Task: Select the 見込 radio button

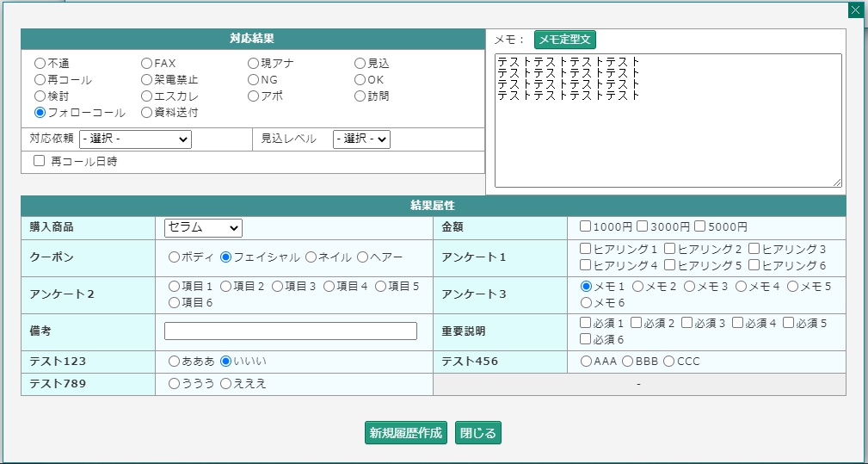Action: tap(360, 64)
